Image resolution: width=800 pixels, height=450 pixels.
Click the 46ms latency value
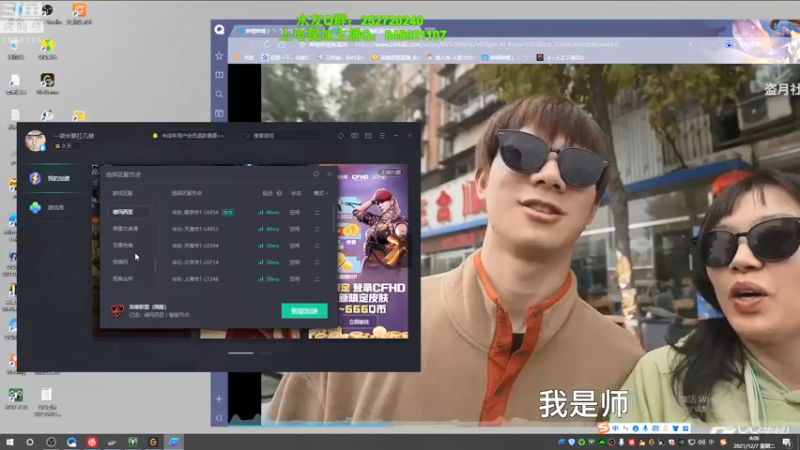click(x=272, y=212)
